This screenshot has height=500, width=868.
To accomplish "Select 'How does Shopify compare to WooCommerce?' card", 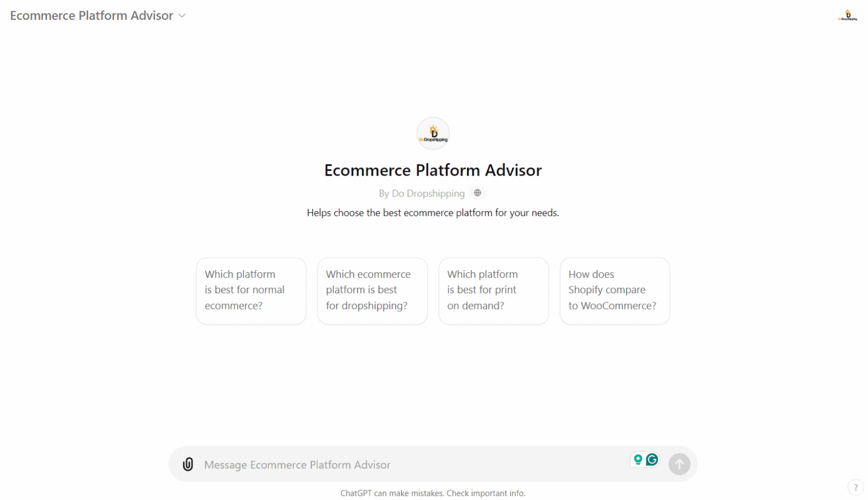I will (x=614, y=290).
